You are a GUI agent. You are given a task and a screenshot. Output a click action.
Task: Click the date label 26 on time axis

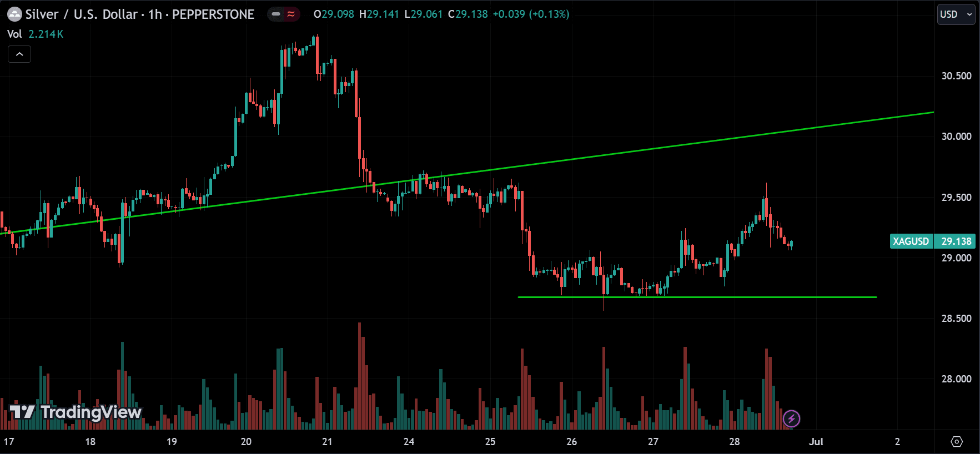[x=571, y=442]
